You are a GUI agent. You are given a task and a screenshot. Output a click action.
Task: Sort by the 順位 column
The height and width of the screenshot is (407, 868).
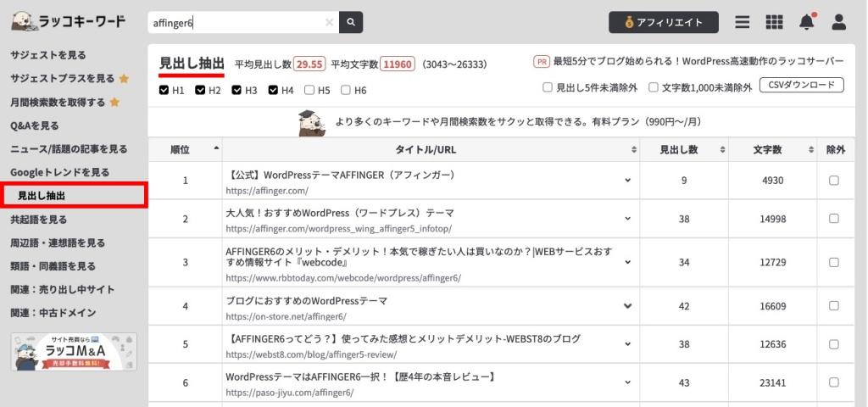click(x=186, y=149)
